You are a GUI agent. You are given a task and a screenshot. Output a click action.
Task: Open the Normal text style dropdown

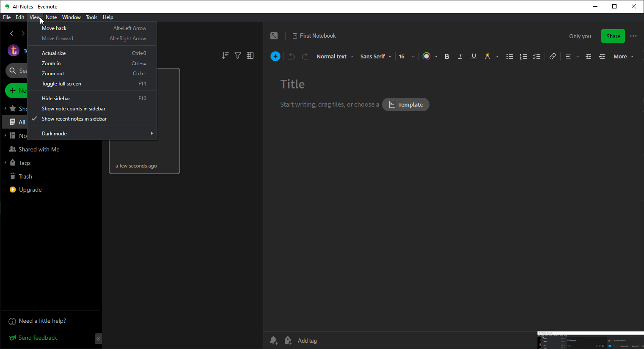point(335,56)
